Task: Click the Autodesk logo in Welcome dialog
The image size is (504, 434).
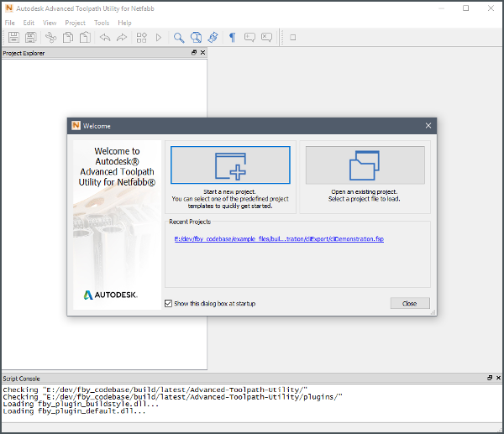Action: (x=111, y=295)
